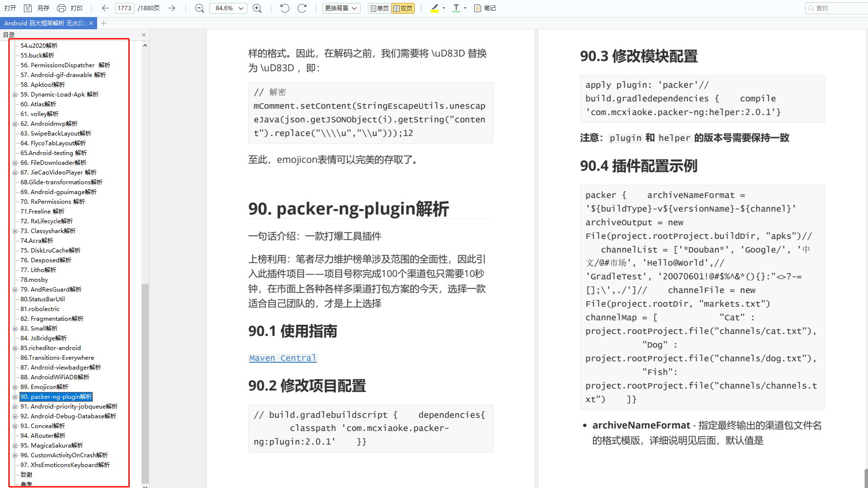Expand 79. AndResGuard解析 outline node
The image size is (868, 488).
click(x=15, y=290)
